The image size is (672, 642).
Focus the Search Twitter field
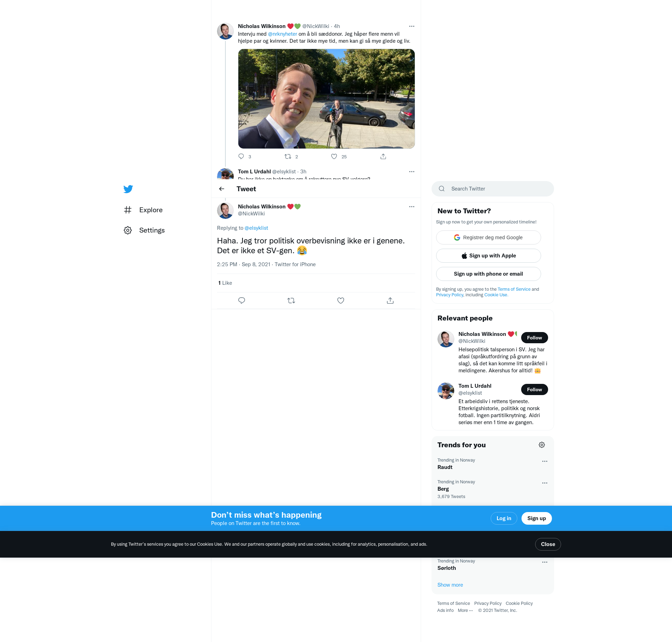click(493, 189)
